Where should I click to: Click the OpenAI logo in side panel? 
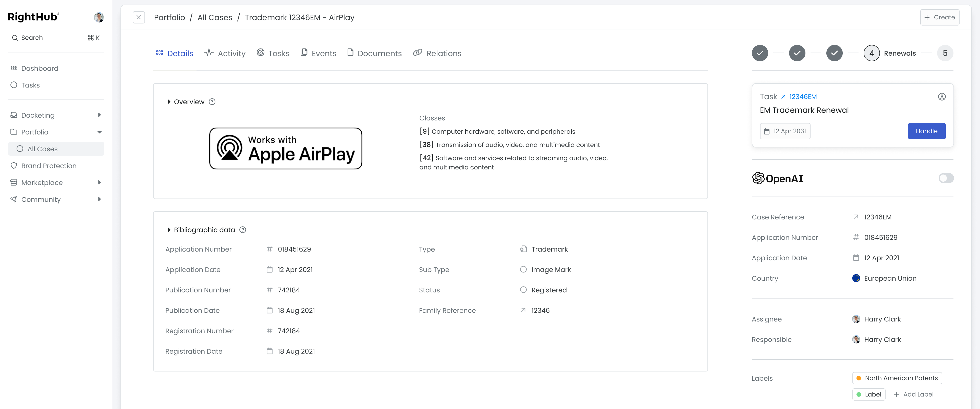click(778, 178)
